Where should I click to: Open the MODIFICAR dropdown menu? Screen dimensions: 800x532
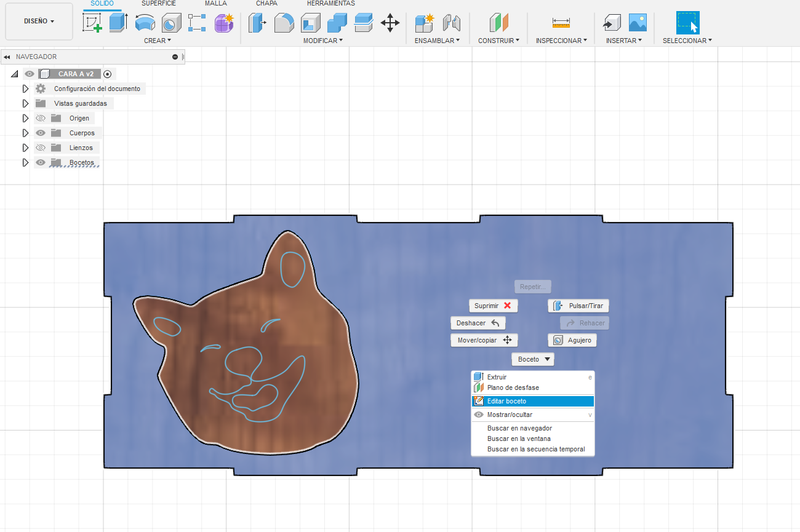coord(323,41)
